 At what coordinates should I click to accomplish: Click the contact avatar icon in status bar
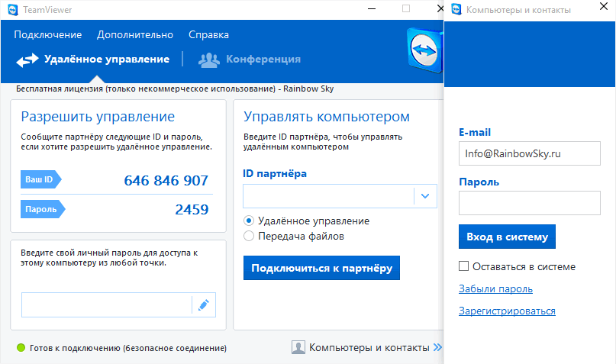(298, 347)
